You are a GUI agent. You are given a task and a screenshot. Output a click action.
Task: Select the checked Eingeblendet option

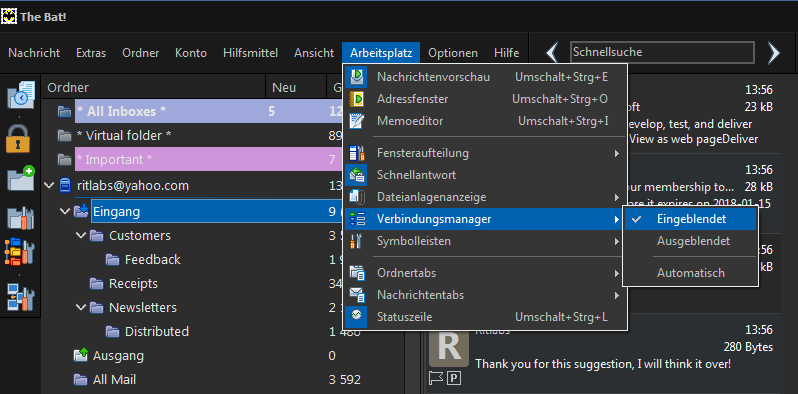coord(691,219)
